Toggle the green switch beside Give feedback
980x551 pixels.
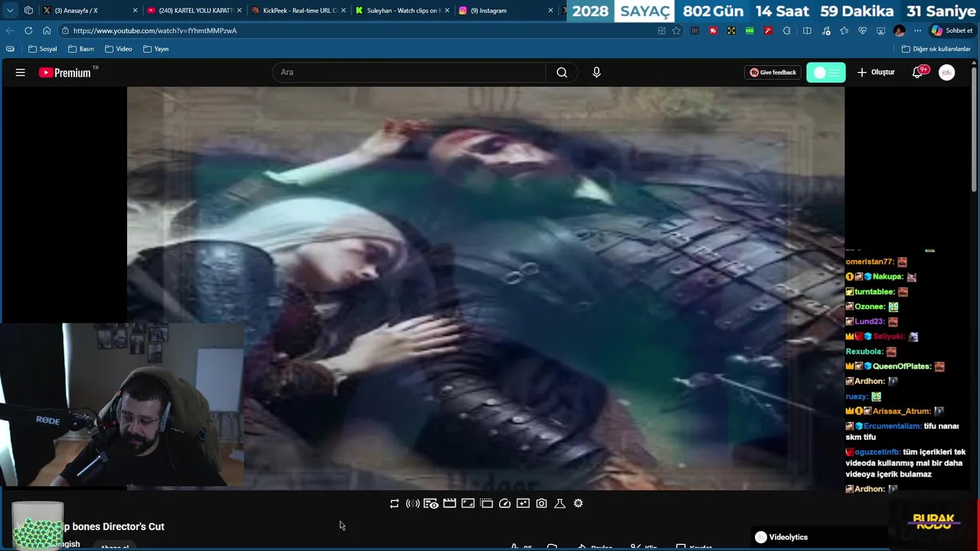[x=826, y=73]
